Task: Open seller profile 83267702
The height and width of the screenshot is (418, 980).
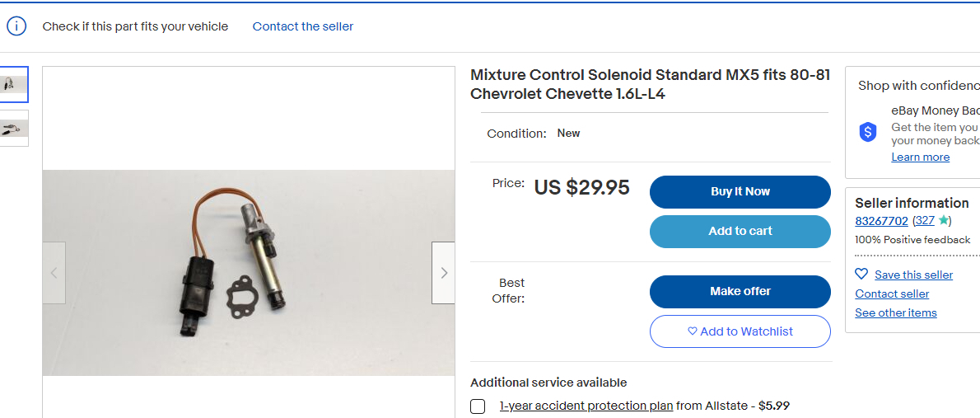Action: [881, 221]
